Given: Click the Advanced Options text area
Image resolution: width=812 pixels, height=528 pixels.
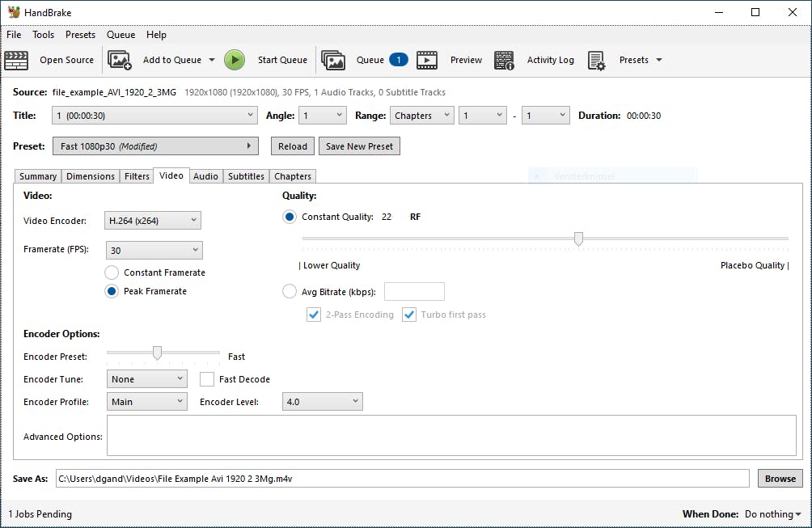Looking at the screenshot, I should 451,435.
